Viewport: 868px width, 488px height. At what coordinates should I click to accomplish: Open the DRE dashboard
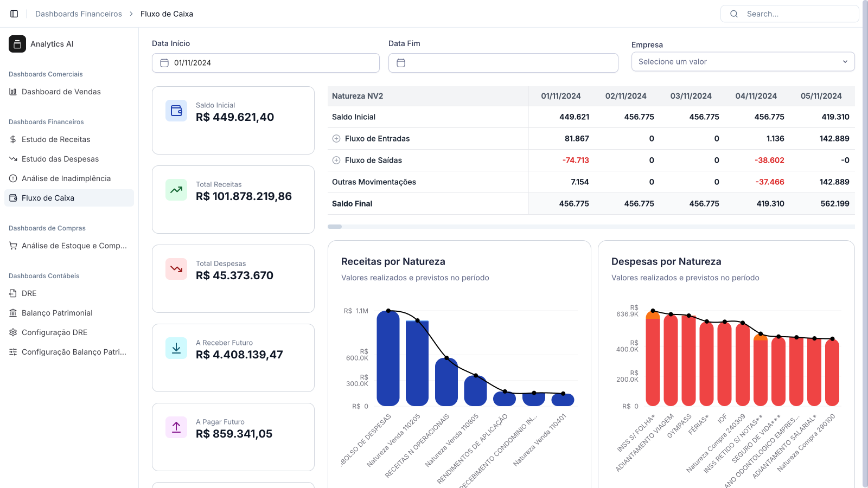click(29, 293)
